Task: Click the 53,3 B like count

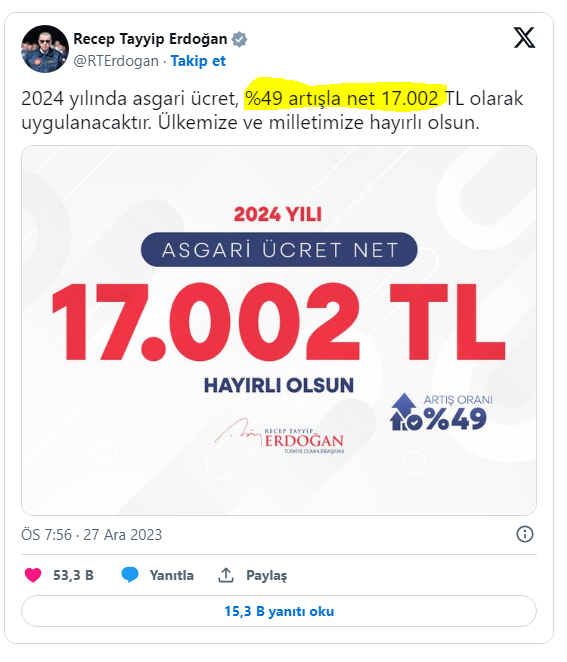Action: 73,575
